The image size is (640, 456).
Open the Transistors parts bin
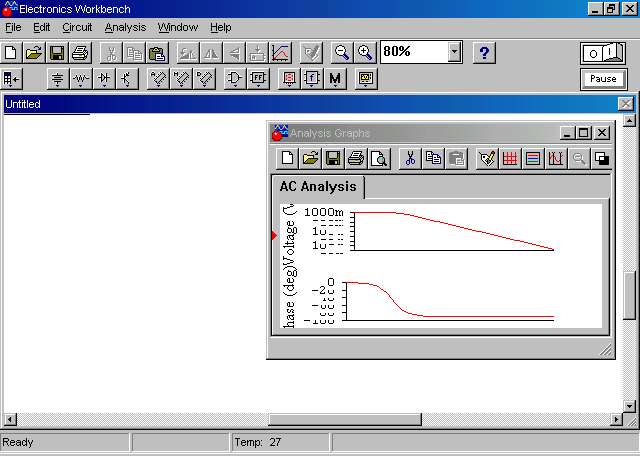pos(127,78)
